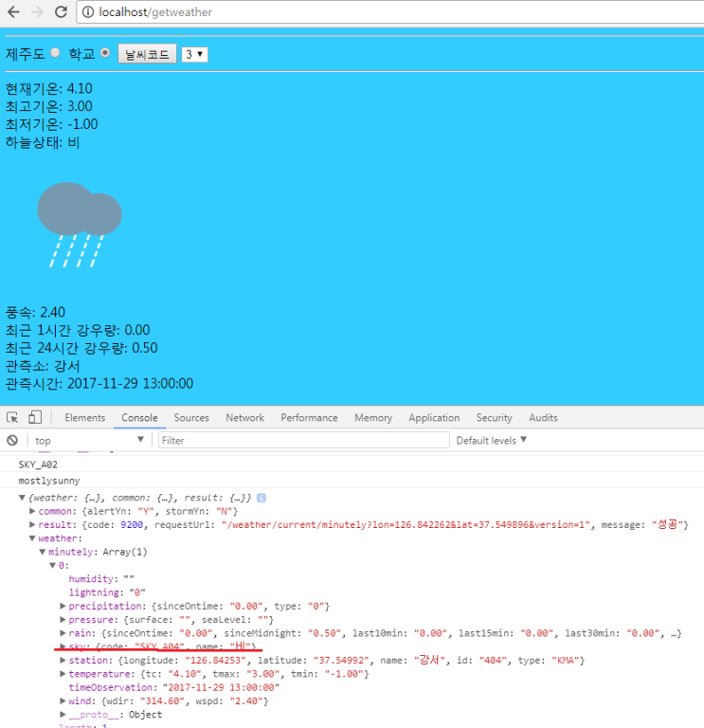Image resolution: width=704 pixels, height=728 pixels.
Task: Expand the __proto__ Object entry
Action: click(x=63, y=715)
